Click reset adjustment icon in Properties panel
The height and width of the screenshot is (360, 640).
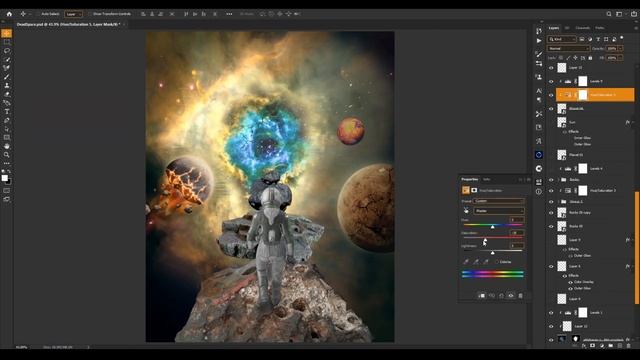(501, 296)
